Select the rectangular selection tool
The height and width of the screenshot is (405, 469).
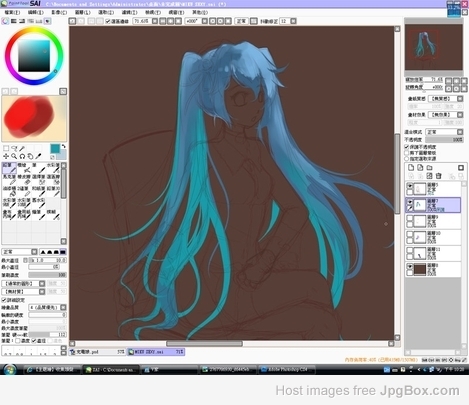(x=6, y=148)
